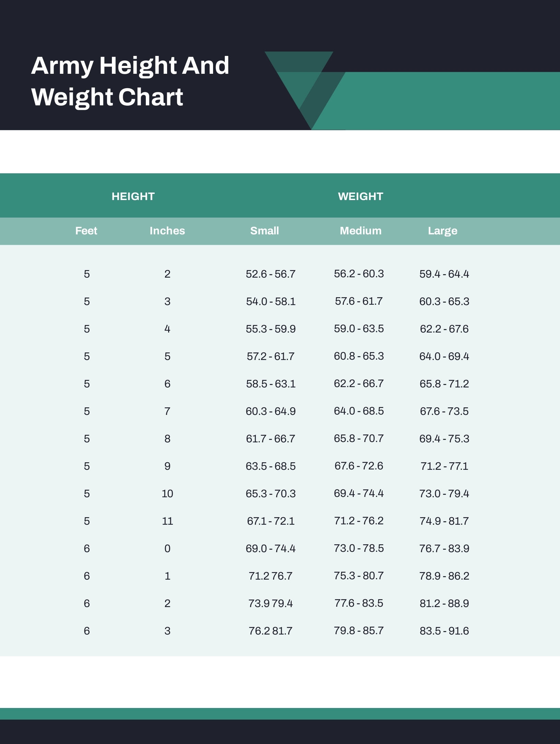Viewport: 560px width, 744px height.
Task: Select the medium weight cell 64.0 - 68.5
Action: (x=359, y=411)
